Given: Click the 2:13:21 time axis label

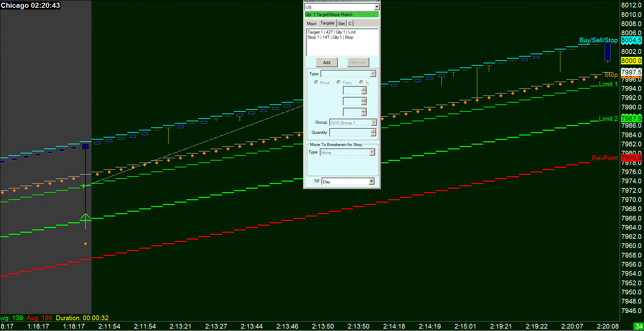Looking at the screenshot, I should coord(180,327).
